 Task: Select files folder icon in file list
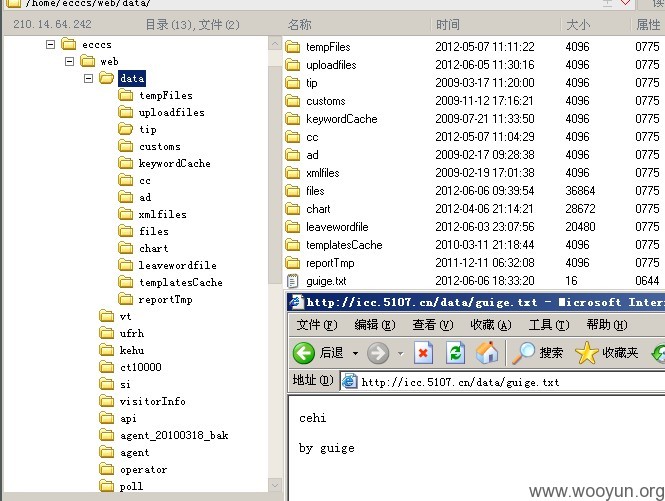(293, 191)
